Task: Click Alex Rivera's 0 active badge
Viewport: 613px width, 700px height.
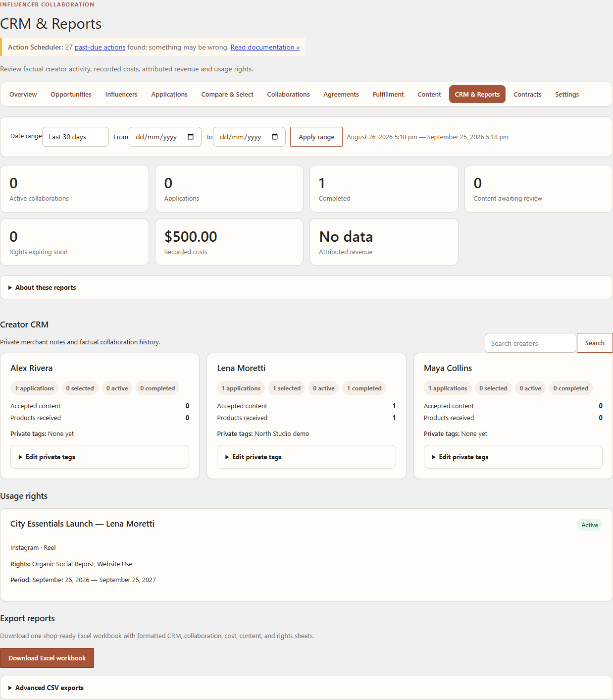Action: click(x=117, y=388)
